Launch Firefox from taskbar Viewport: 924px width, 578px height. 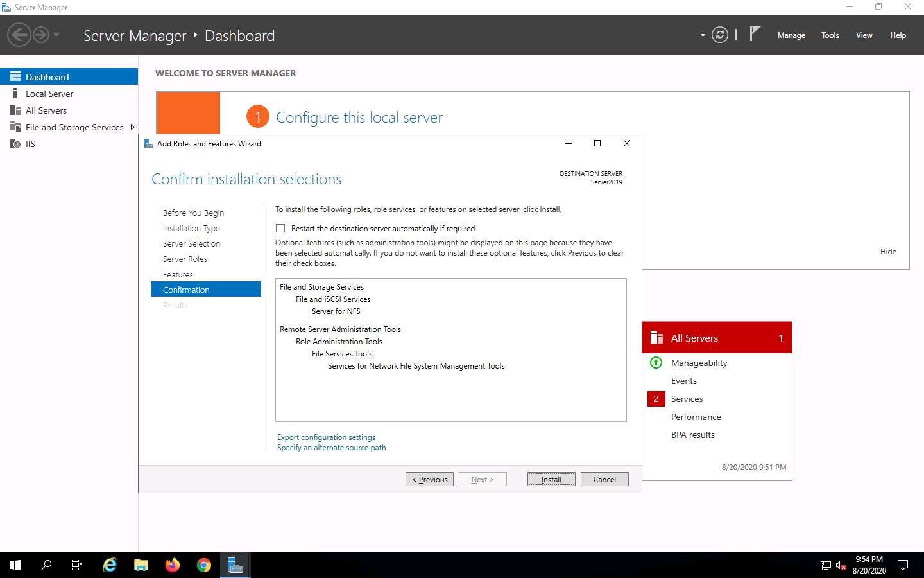tap(173, 565)
